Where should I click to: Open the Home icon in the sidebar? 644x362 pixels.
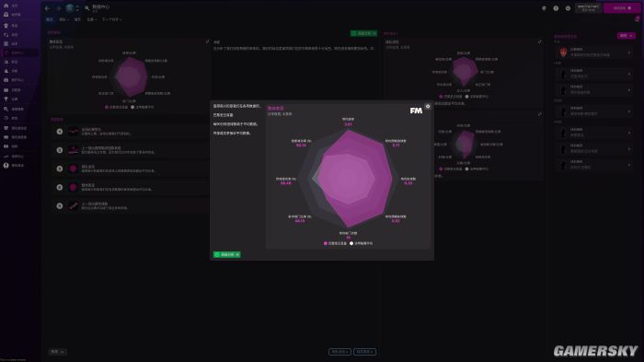(x=6, y=6)
